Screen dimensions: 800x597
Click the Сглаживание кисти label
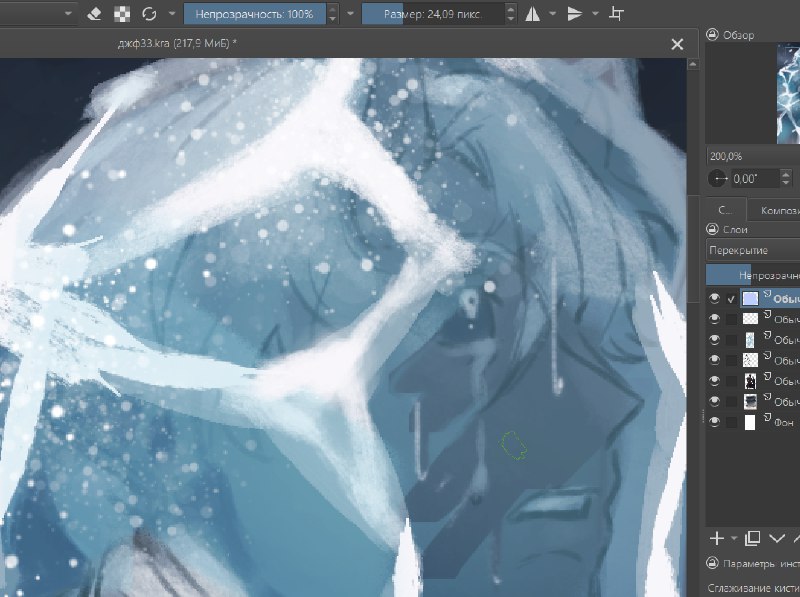tap(753, 588)
